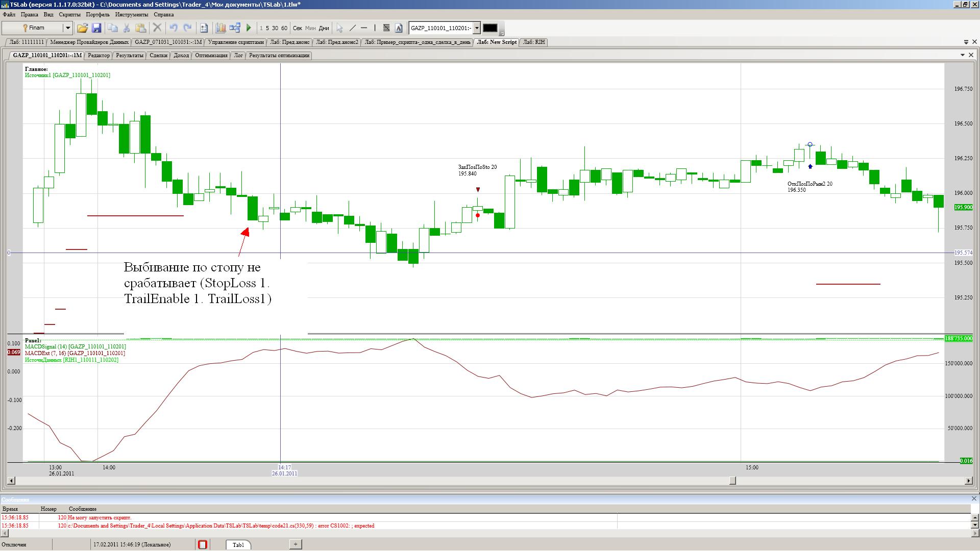
Task: Select the cursor pointer tool
Action: tap(339, 28)
